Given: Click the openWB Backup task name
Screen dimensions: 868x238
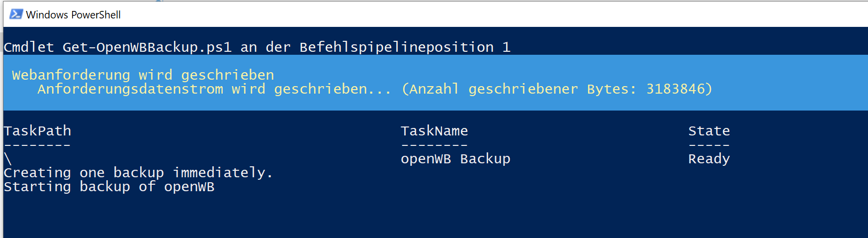Looking at the screenshot, I should 455,159.
